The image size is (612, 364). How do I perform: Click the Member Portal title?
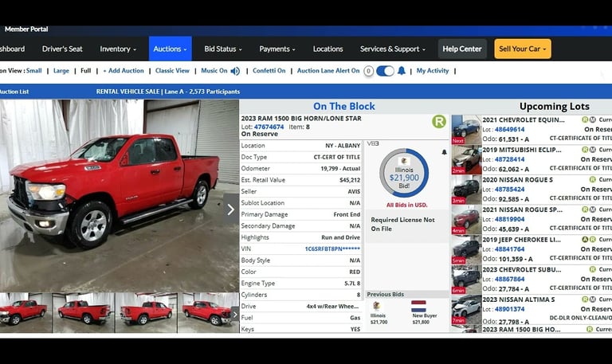coord(26,29)
